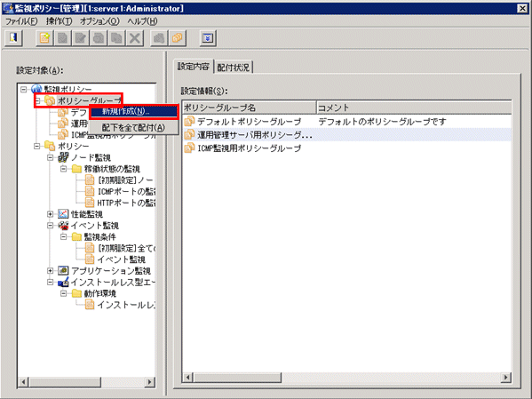The width and height of the screenshot is (532, 399).
Task: Select the ICMP監視用ポリシーグループ row in the list
Action: click(346, 148)
